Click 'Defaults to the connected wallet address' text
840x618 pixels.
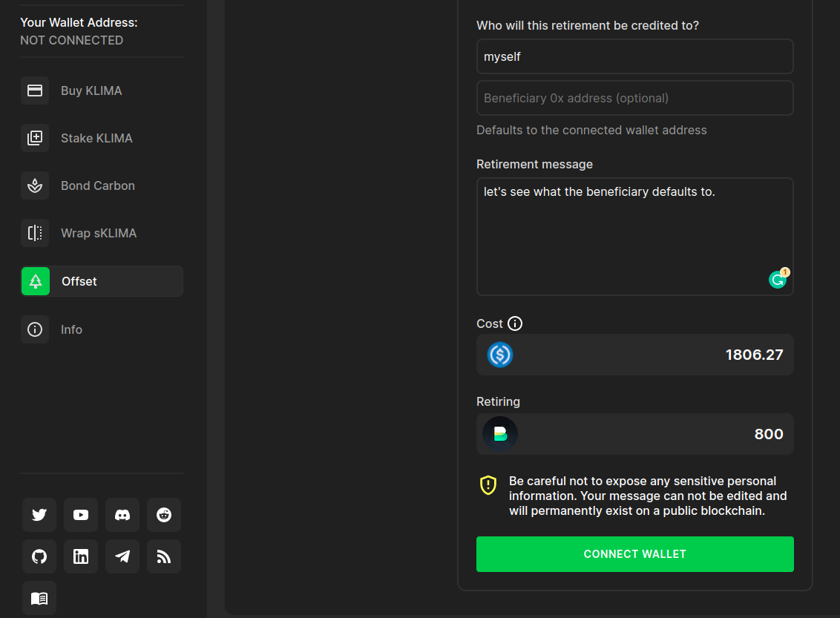591,130
